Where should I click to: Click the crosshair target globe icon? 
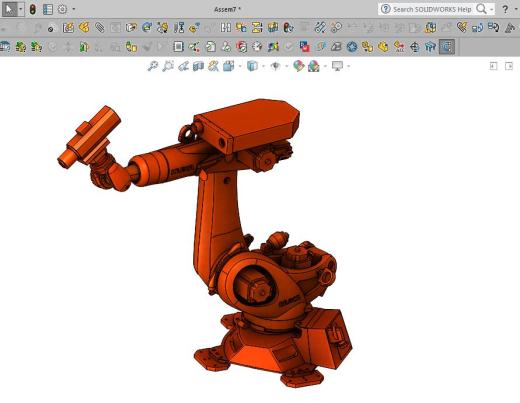pos(415,47)
